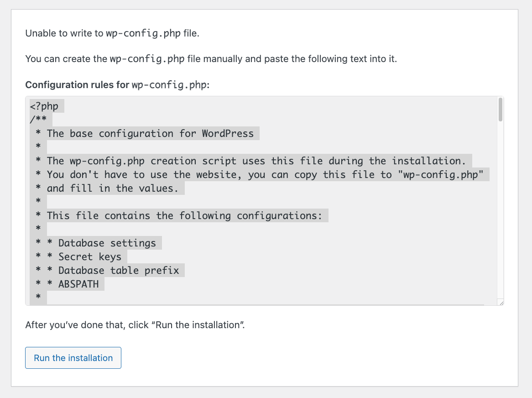Click the line mentioning "wp-config.php creation script"
Screen dimensions: 532x398
point(249,161)
